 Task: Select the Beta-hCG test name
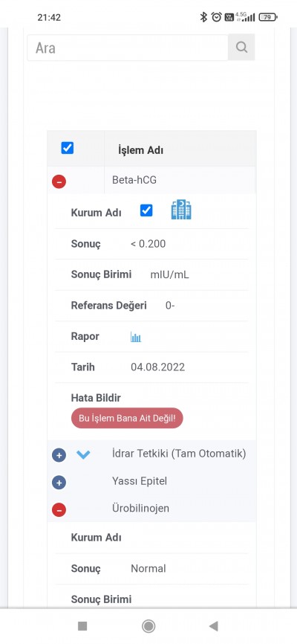(x=134, y=180)
